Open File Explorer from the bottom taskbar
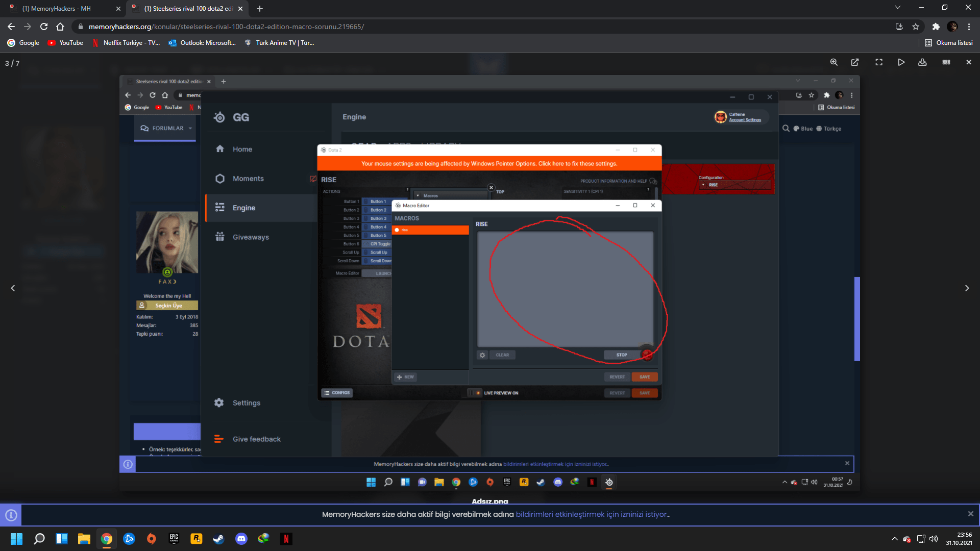 (x=84, y=539)
